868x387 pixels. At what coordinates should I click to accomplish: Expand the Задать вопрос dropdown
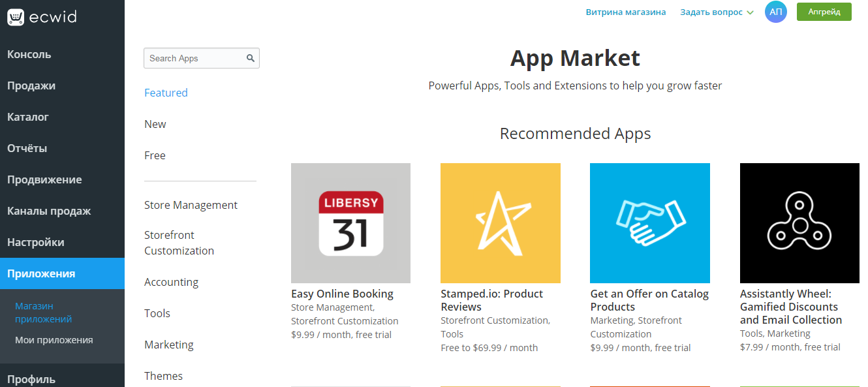coord(717,12)
